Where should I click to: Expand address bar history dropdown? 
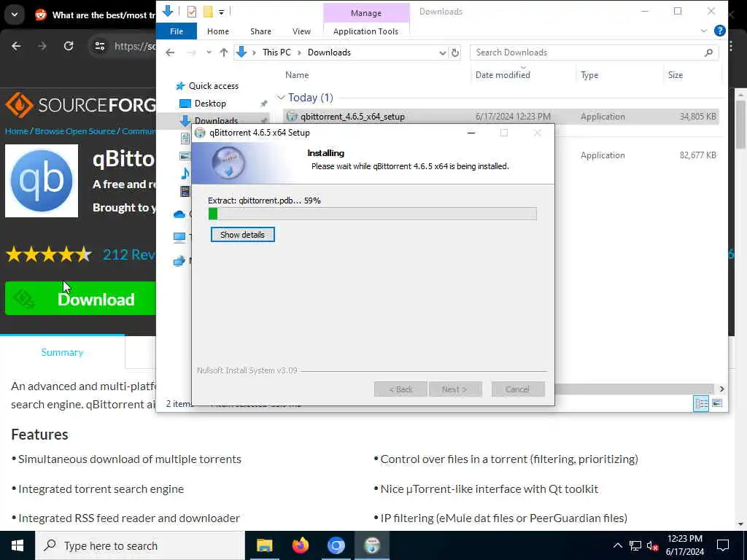[443, 52]
